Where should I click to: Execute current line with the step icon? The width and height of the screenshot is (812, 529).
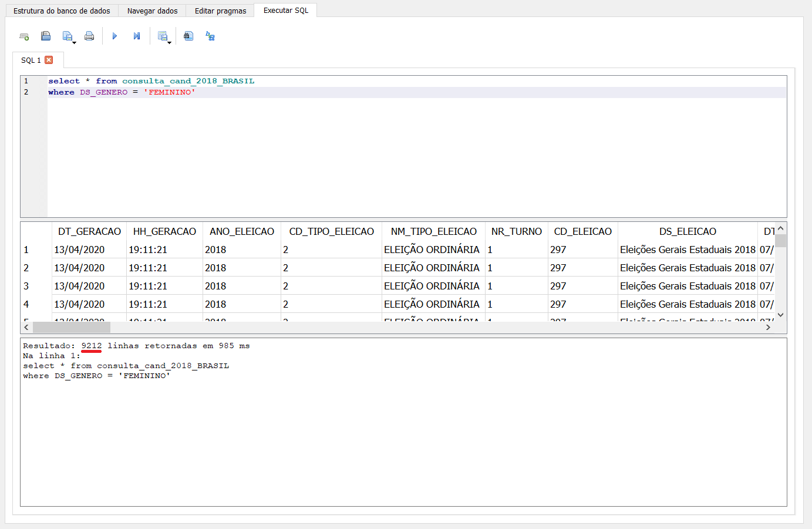[x=137, y=36]
